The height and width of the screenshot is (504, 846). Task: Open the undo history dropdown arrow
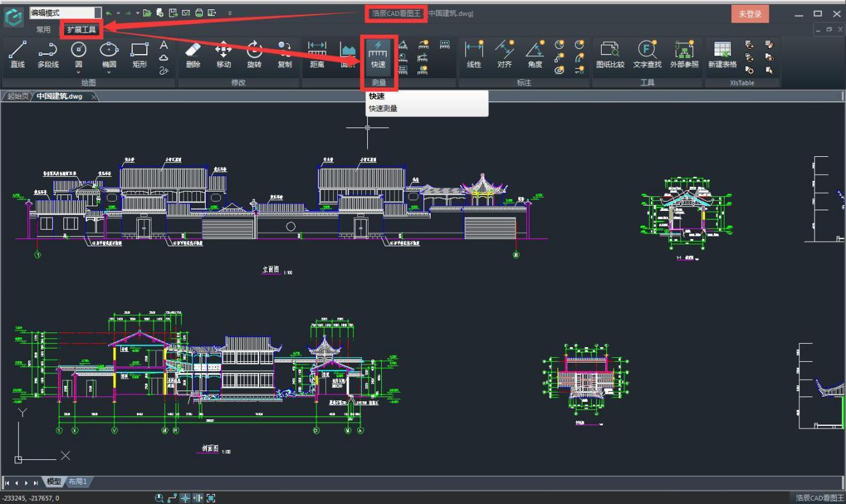click(118, 13)
